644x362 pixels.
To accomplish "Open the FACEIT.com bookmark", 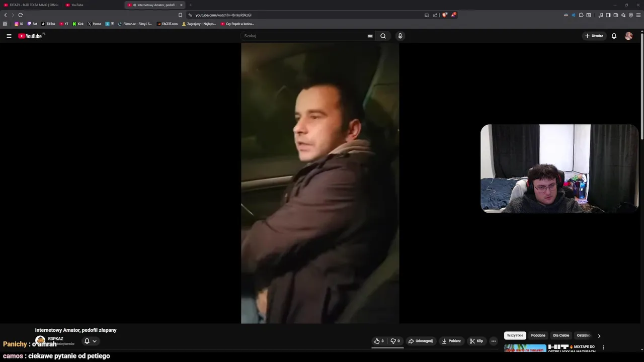I will click(x=168, y=24).
